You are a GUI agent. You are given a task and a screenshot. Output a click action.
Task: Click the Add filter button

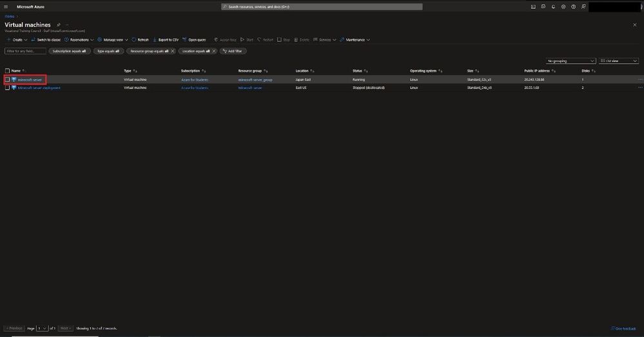click(233, 51)
